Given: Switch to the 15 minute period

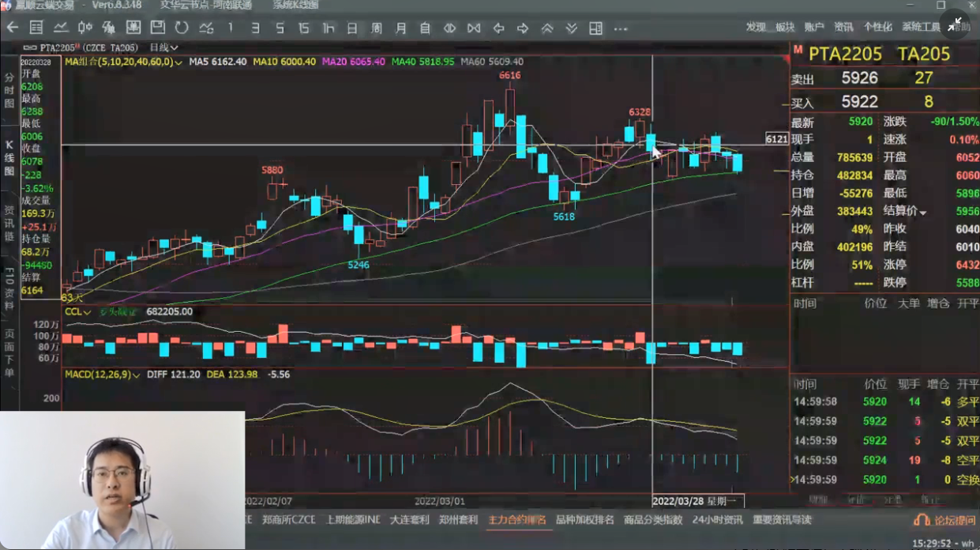Looking at the screenshot, I should [x=303, y=28].
